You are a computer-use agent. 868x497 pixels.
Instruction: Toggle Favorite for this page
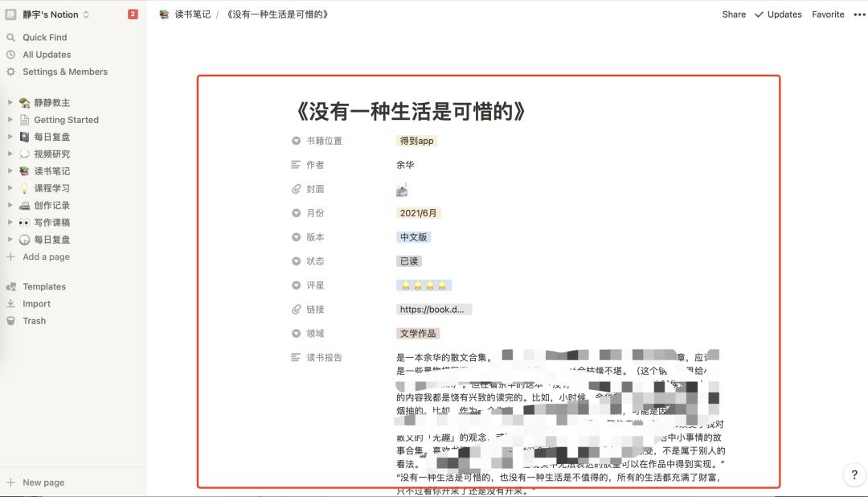tap(828, 14)
